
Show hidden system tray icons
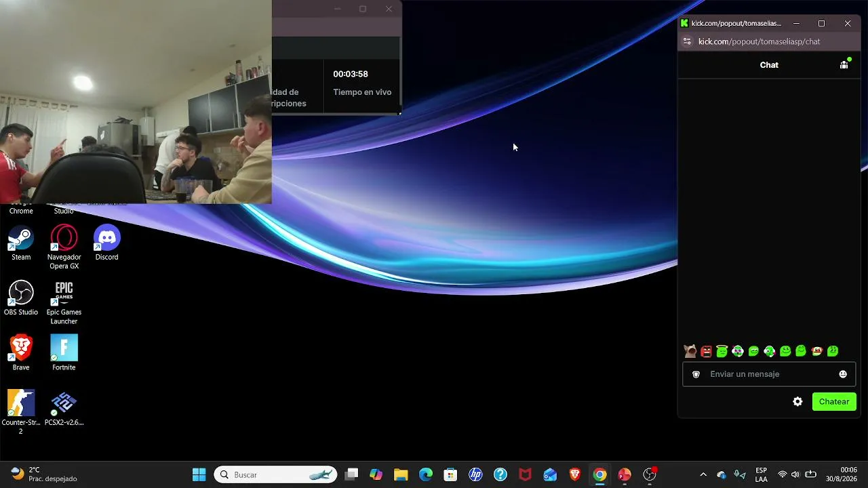coord(703,474)
